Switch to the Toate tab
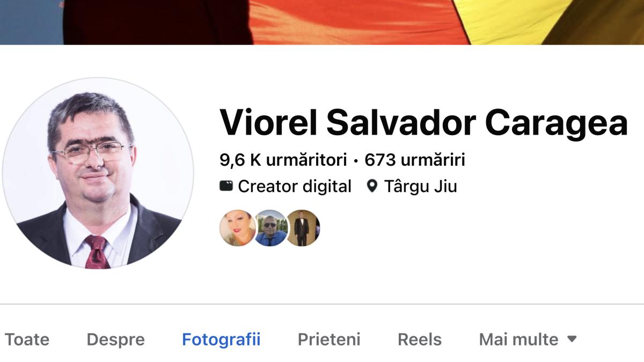The height and width of the screenshot is (362, 644). coord(27,339)
